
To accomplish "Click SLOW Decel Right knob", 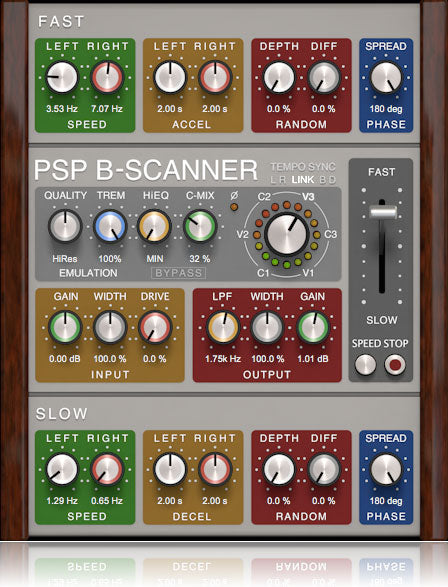I will click(215, 469).
